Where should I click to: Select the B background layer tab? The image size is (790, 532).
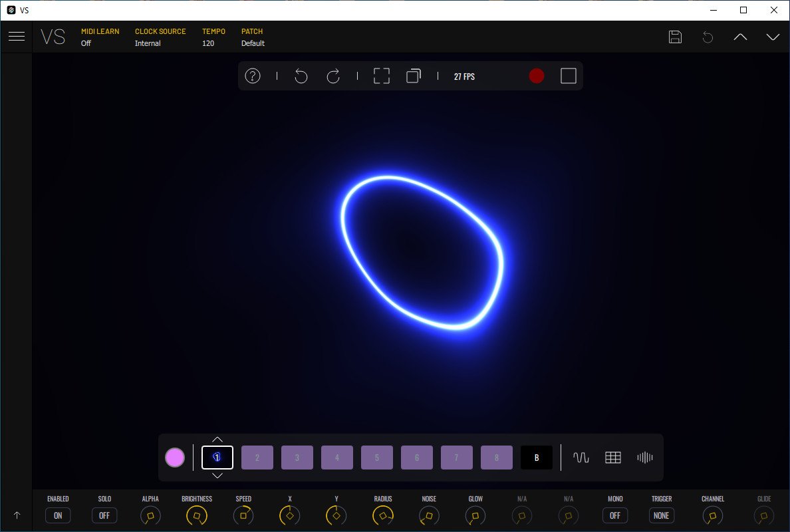click(x=537, y=458)
